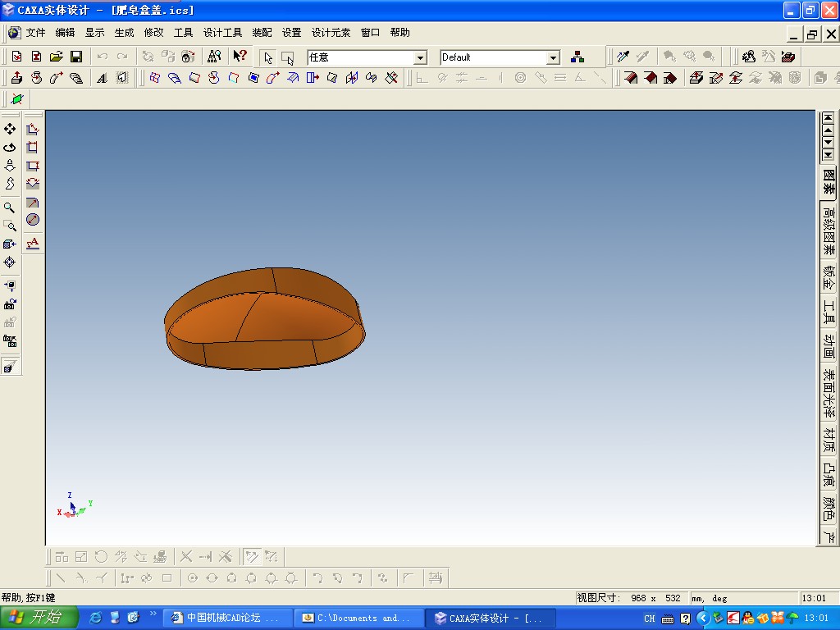Save the design with the floppy disk icon

pyautogui.click(x=76, y=57)
